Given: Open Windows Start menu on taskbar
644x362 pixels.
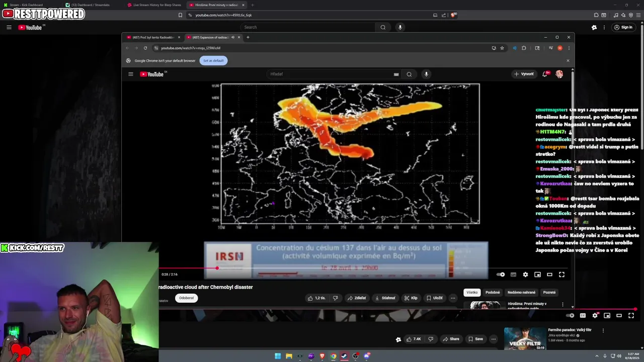Looking at the screenshot, I should tap(278, 356).
